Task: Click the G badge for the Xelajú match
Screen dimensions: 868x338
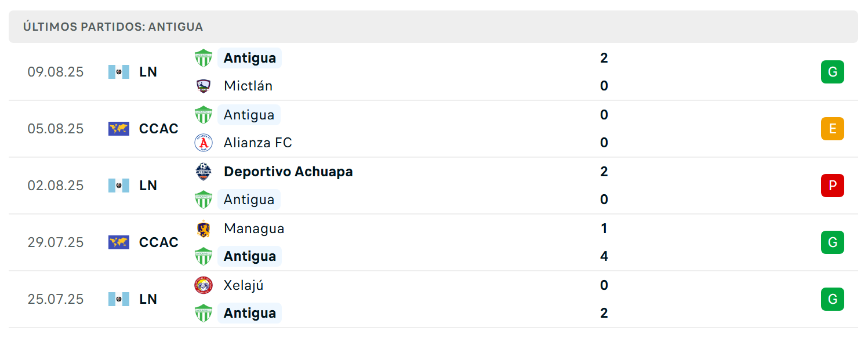Action: [x=833, y=299]
